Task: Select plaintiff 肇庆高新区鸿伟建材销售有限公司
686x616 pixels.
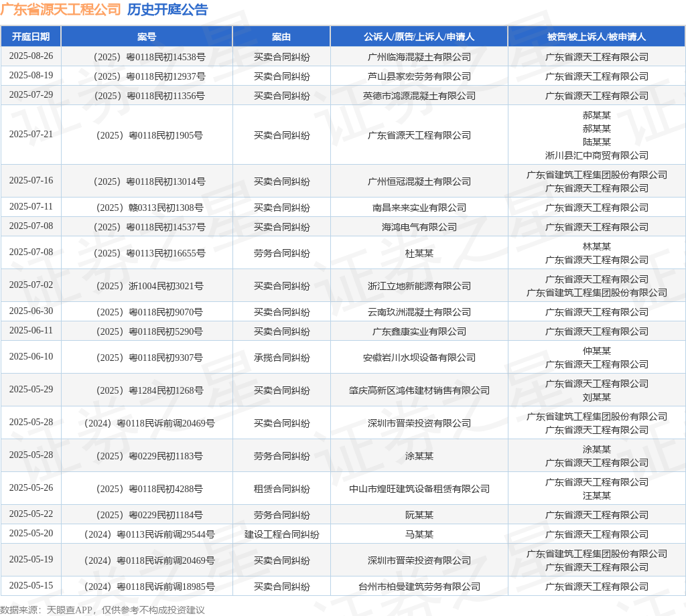Action: click(419, 390)
